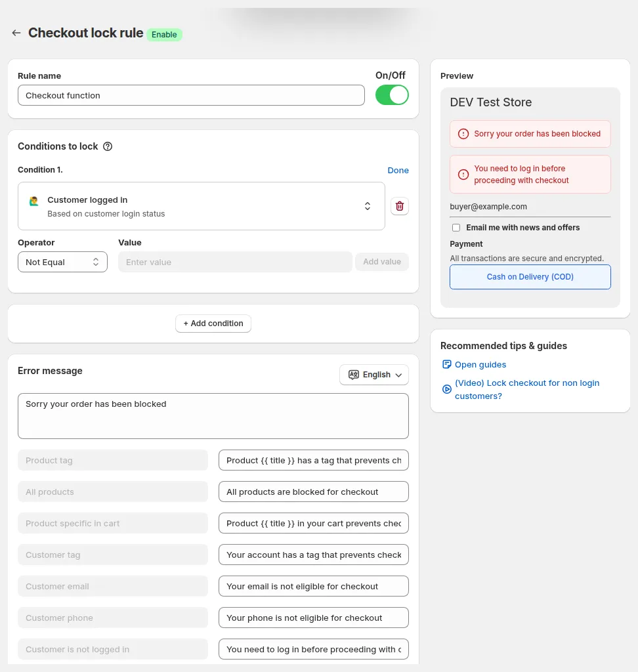
Task: Select Cash on Delivery (COD) payment
Action: click(x=530, y=277)
